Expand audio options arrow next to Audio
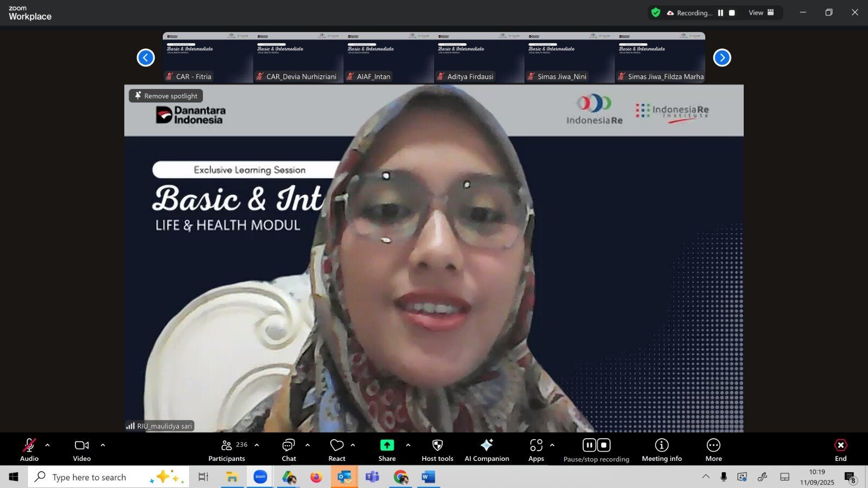 click(48, 445)
